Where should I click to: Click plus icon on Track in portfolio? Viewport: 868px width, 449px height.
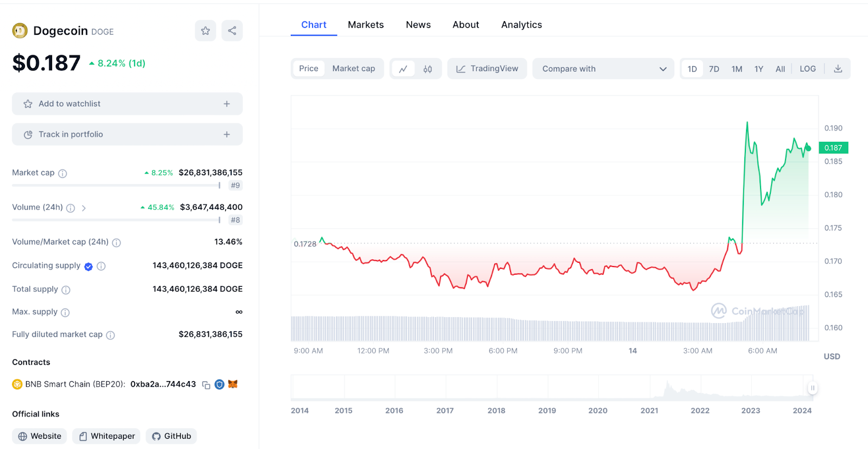(x=227, y=134)
